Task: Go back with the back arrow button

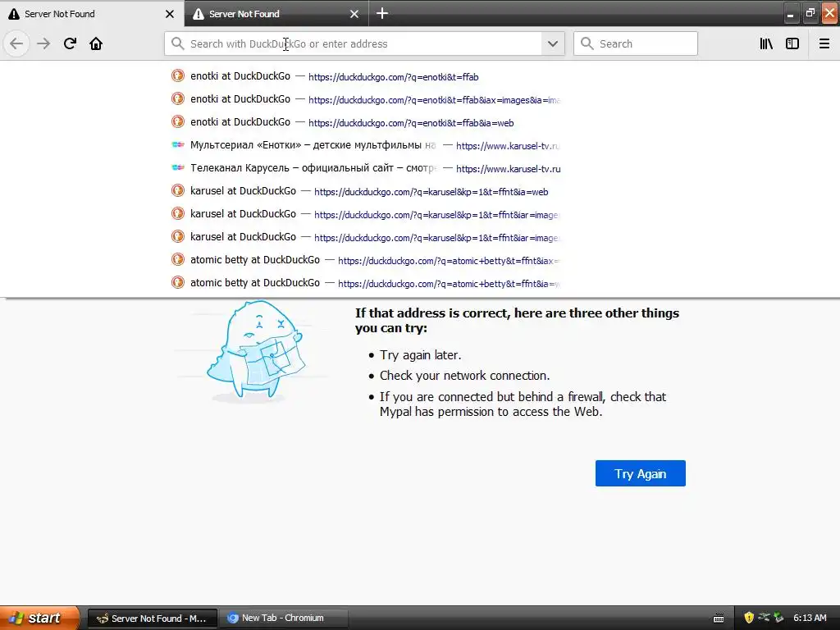Action: (x=16, y=43)
